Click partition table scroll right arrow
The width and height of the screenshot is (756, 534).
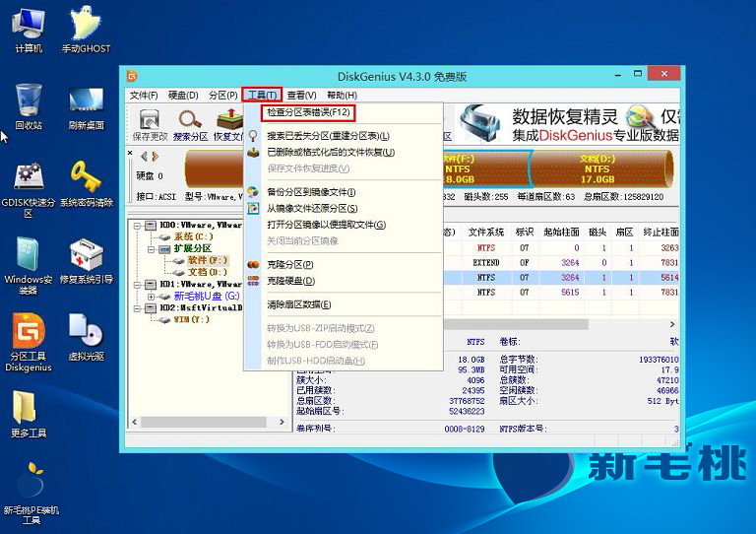pos(672,324)
